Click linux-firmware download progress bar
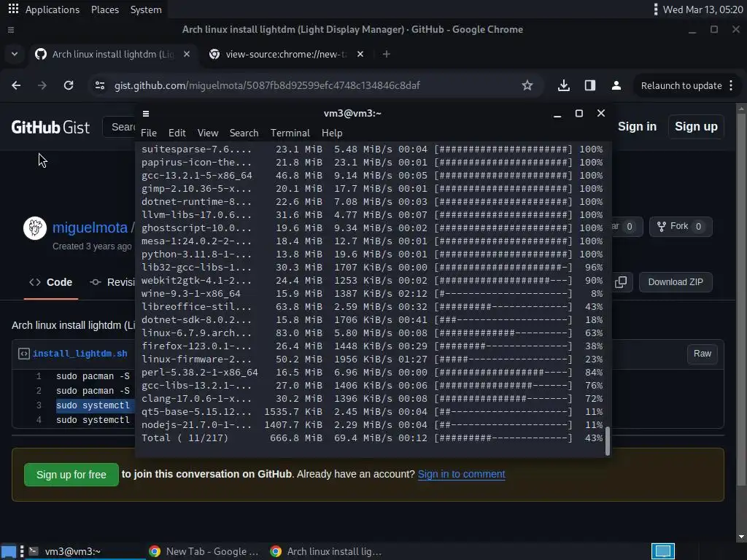Viewport: 747px width, 560px height. 503,359
